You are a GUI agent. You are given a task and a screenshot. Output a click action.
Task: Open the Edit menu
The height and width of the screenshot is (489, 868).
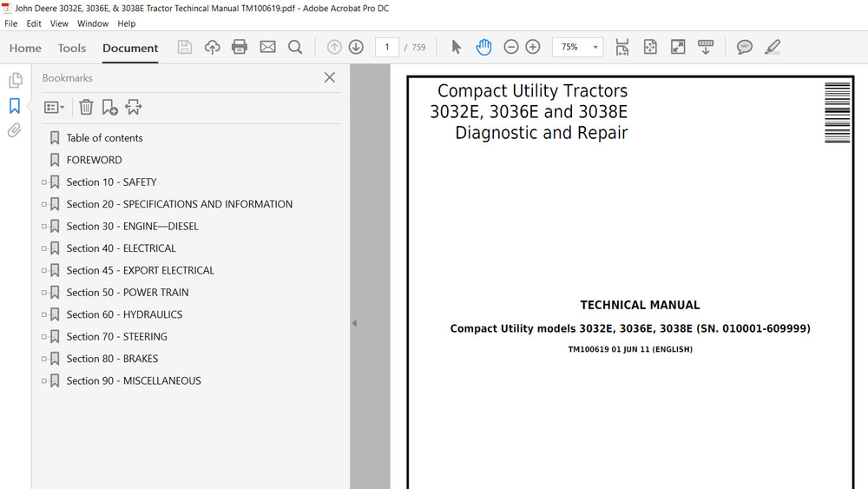34,23
